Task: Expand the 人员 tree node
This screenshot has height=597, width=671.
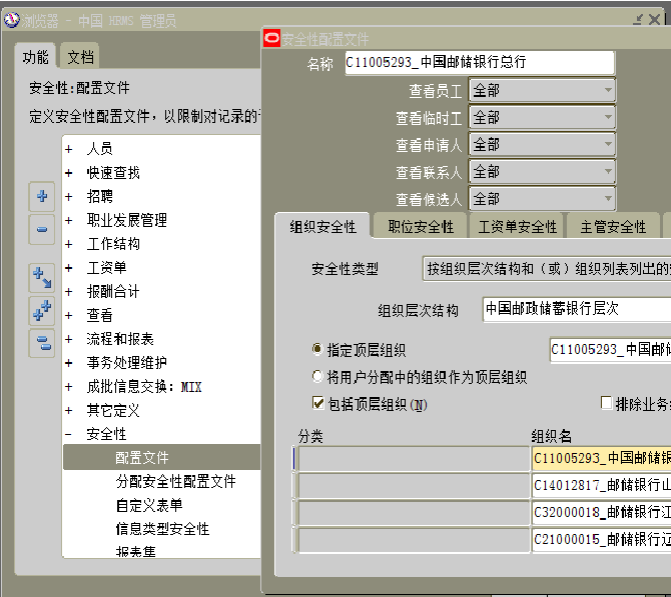Action: [x=68, y=149]
